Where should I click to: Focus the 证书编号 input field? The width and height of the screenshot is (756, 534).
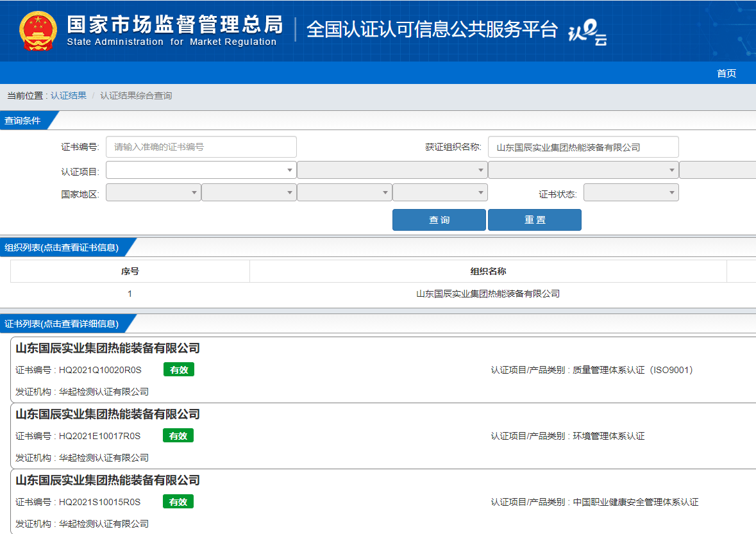click(201, 147)
